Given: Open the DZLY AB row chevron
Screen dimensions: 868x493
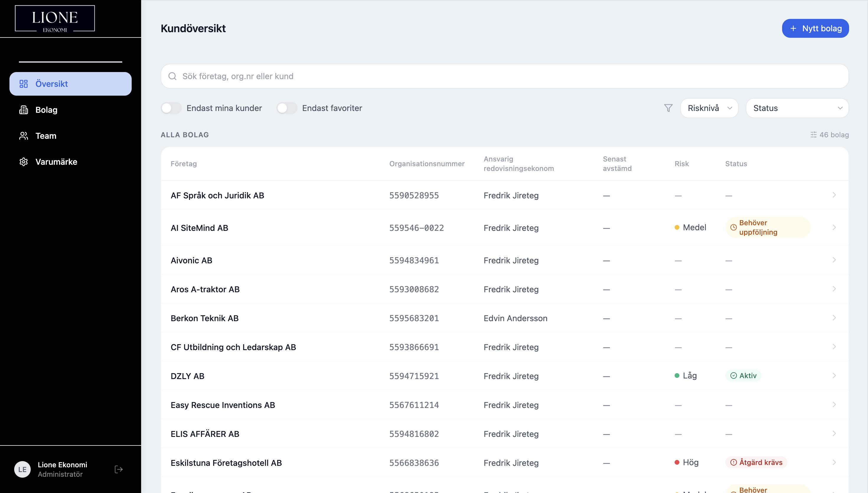Looking at the screenshot, I should point(834,376).
